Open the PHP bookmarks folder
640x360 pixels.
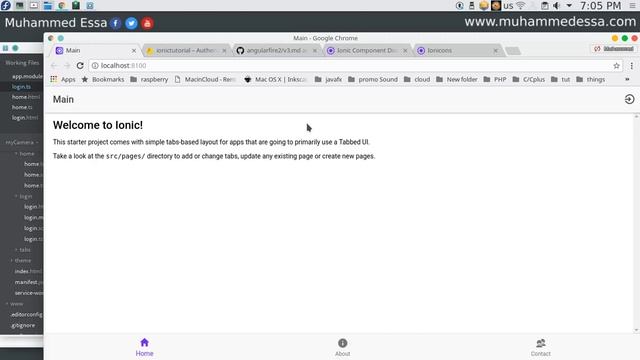[x=495, y=79]
